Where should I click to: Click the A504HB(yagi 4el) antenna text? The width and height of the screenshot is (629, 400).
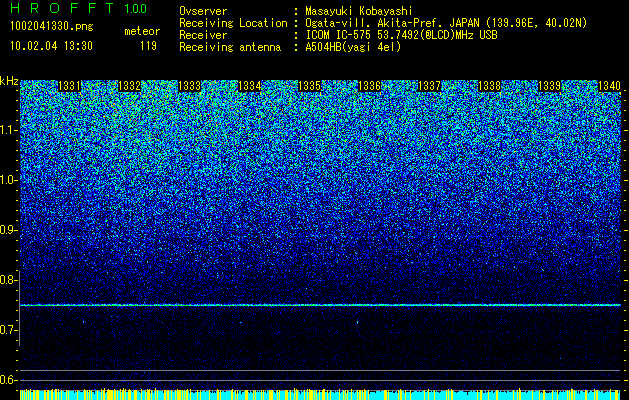[x=353, y=47]
